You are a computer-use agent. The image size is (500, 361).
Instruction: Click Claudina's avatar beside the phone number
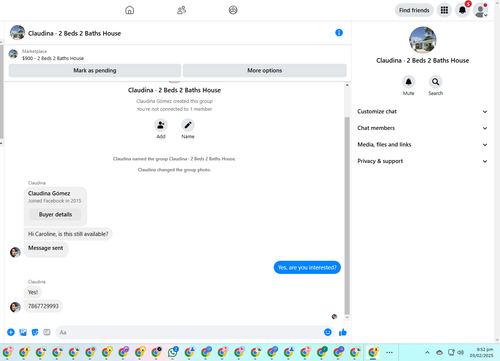pos(15,307)
